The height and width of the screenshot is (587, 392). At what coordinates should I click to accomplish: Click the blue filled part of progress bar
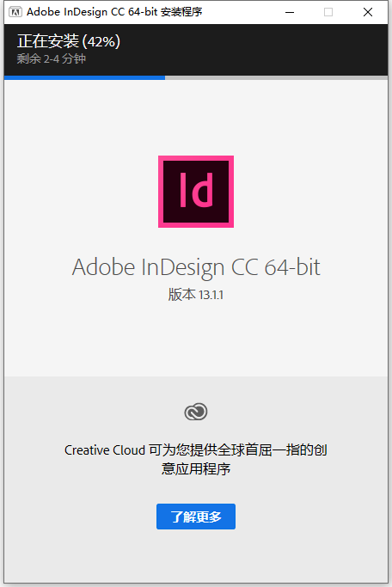pyautogui.click(x=84, y=78)
